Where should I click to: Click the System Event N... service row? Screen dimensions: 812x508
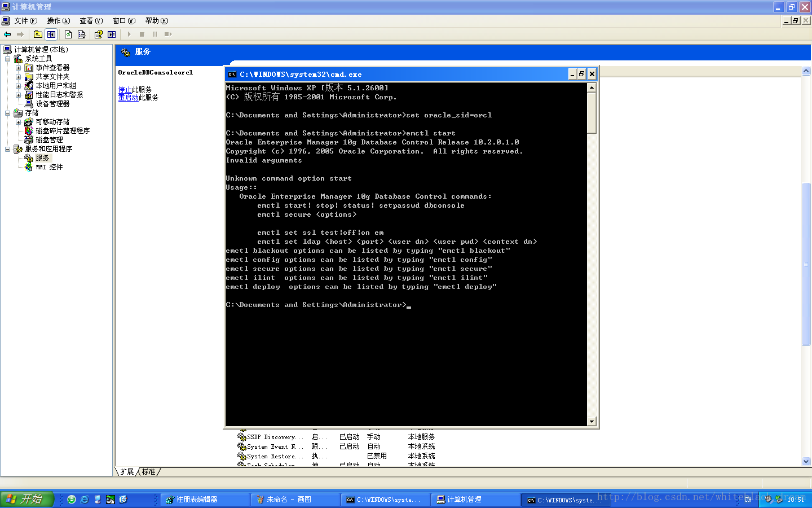(337, 446)
